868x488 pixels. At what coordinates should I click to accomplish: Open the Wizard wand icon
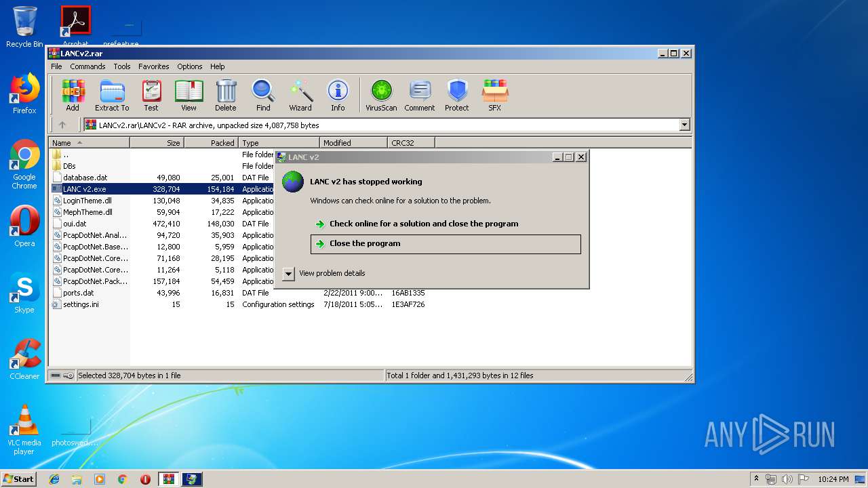tap(300, 95)
